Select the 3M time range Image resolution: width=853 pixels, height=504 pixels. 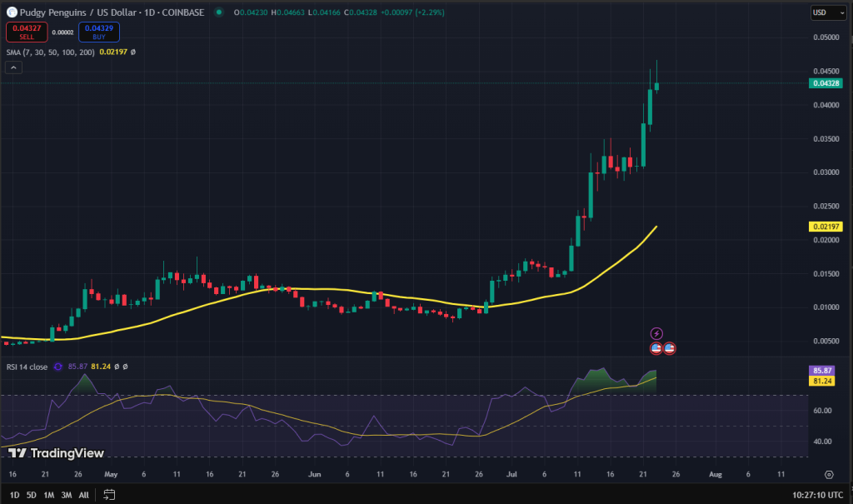(x=67, y=495)
